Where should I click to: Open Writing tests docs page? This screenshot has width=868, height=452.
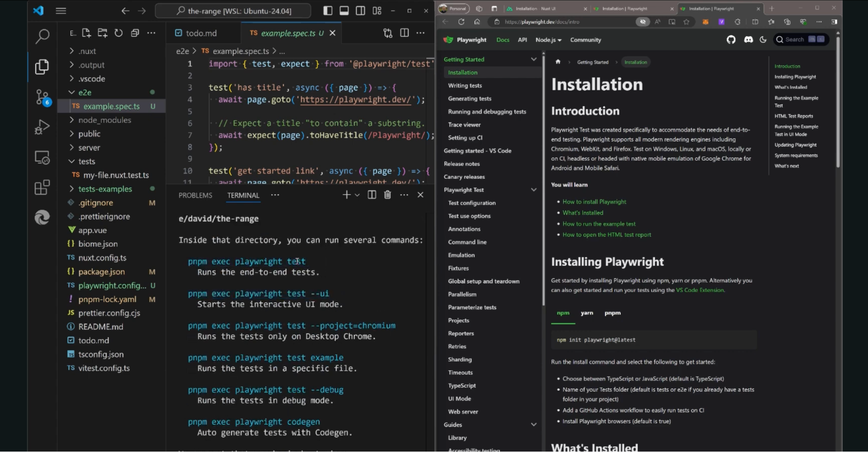(x=465, y=86)
